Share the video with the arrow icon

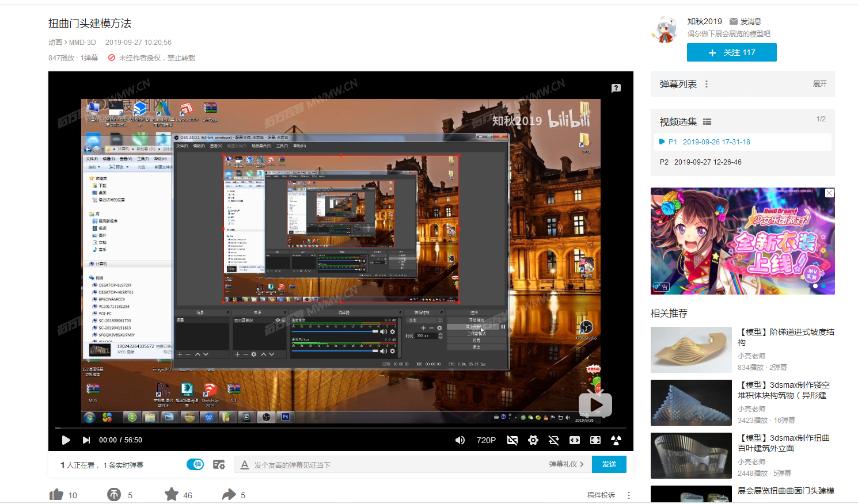click(229, 494)
